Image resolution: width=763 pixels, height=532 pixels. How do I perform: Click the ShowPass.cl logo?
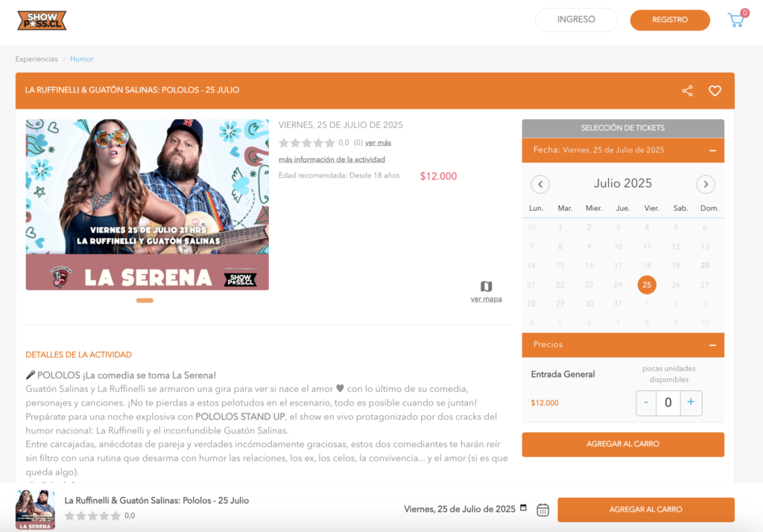click(x=42, y=20)
